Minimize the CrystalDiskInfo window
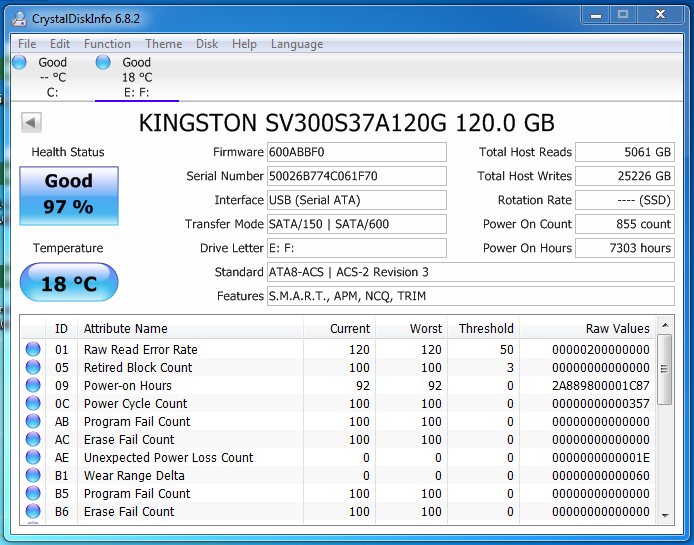This screenshot has height=545, width=694. click(596, 15)
